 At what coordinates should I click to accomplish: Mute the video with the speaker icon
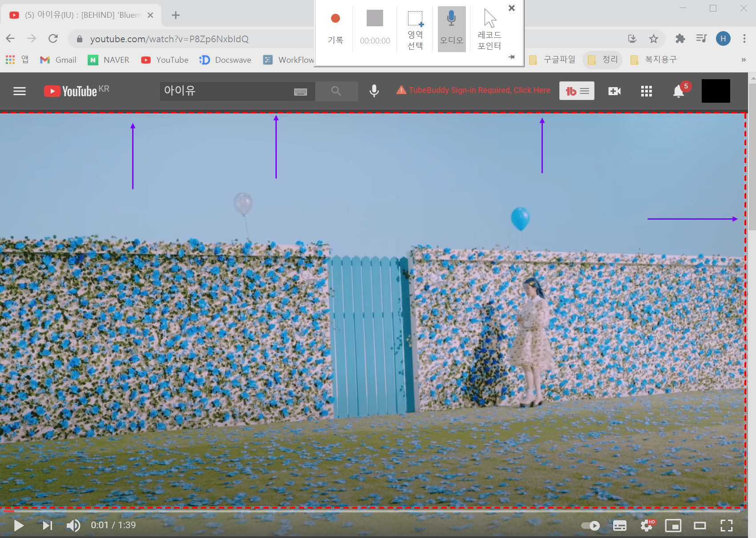[x=73, y=526]
